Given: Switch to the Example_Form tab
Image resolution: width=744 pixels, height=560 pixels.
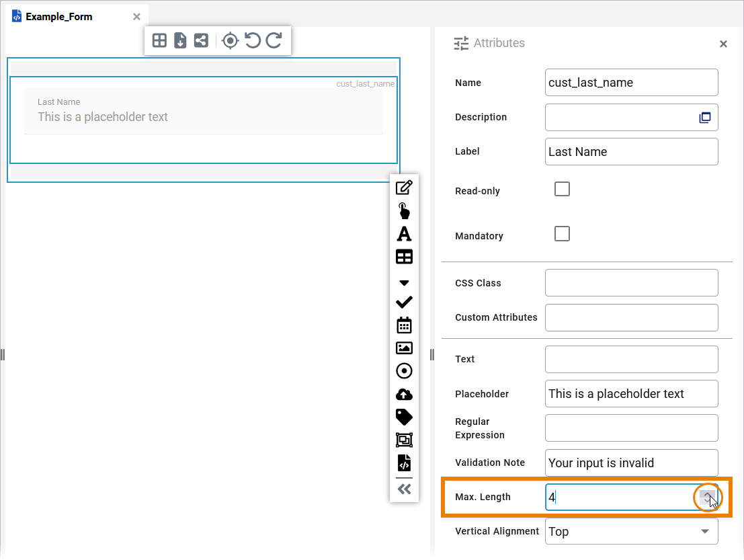Looking at the screenshot, I should pos(58,17).
